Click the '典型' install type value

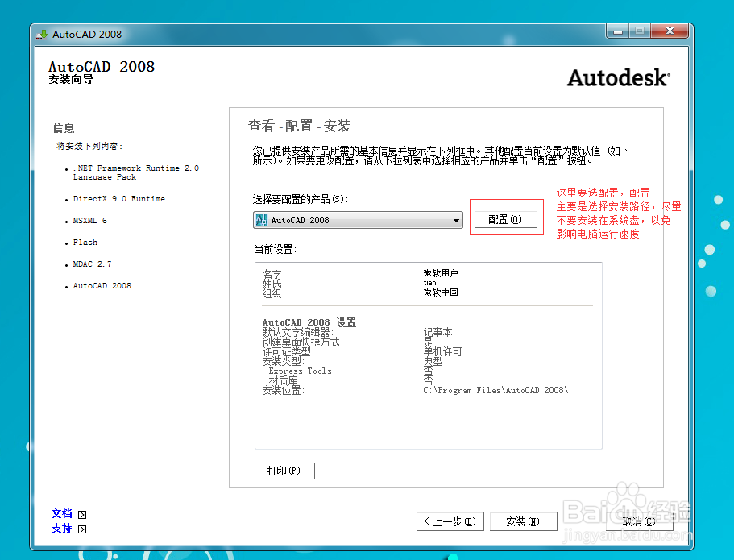(x=433, y=361)
